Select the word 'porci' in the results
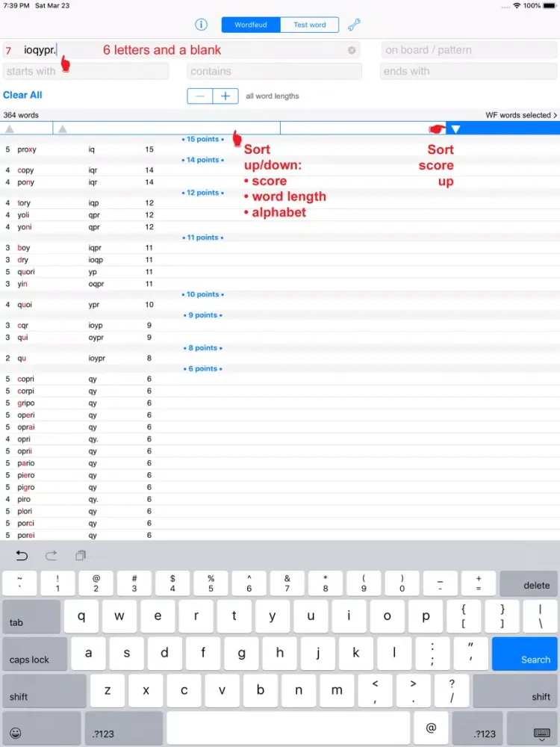 [25, 523]
